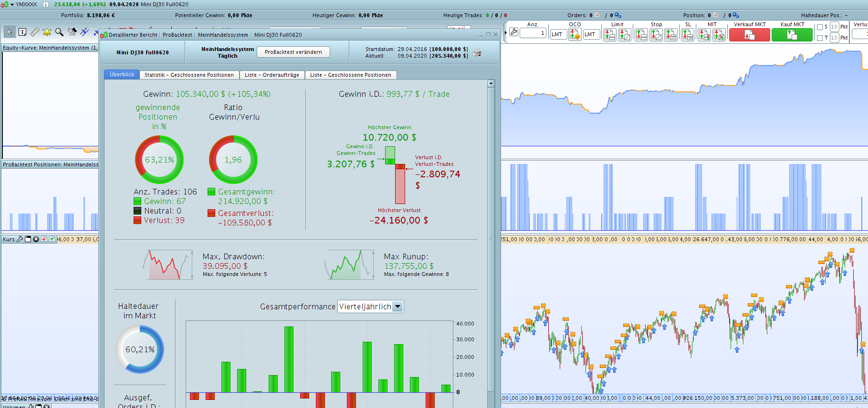Image resolution: width=868 pixels, height=408 pixels.
Task: Select the magnifier zoom tool
Action: click(59, 32)
